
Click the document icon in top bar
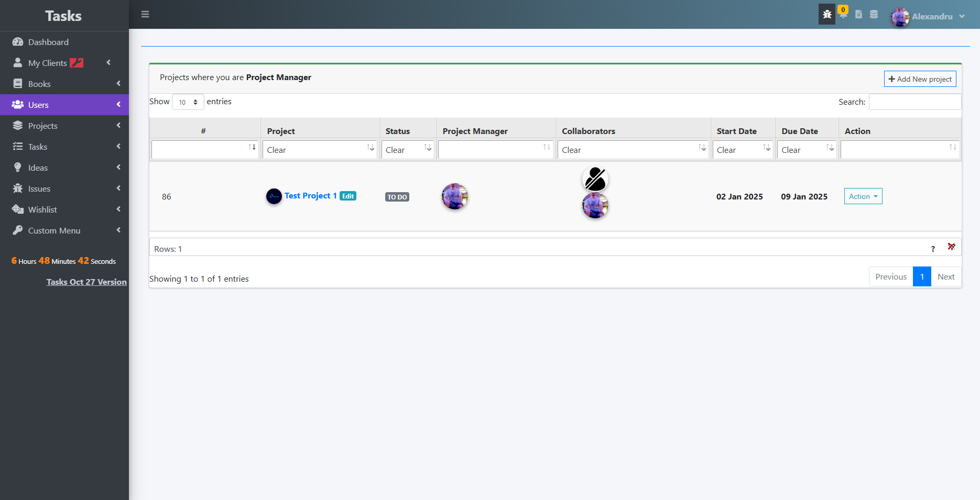coord(858,14)
